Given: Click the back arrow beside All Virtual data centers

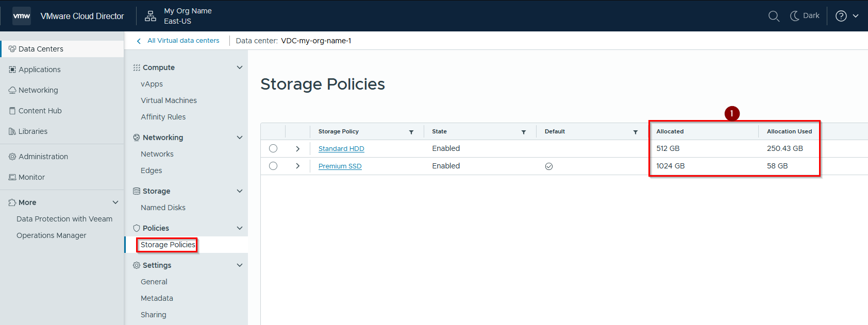Looking at the screenshot, I should (139, 41).
